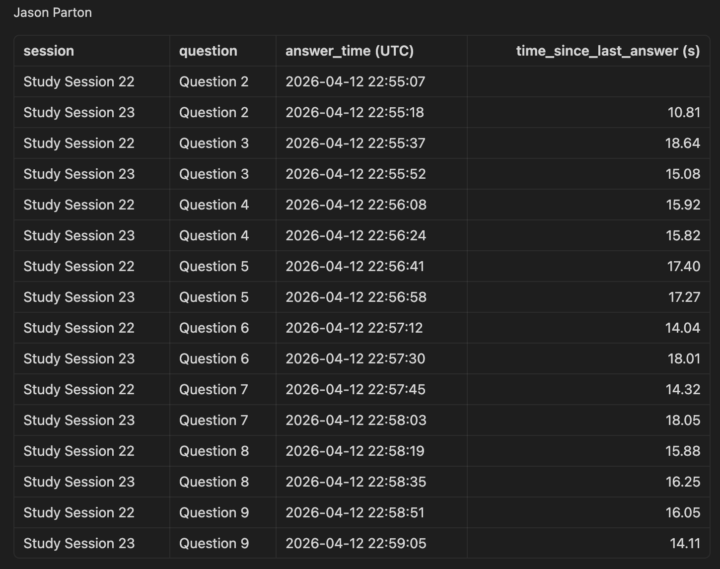Select the Jason Parton name label
This screenshot has width=720, height=569.
click(53, 12)
